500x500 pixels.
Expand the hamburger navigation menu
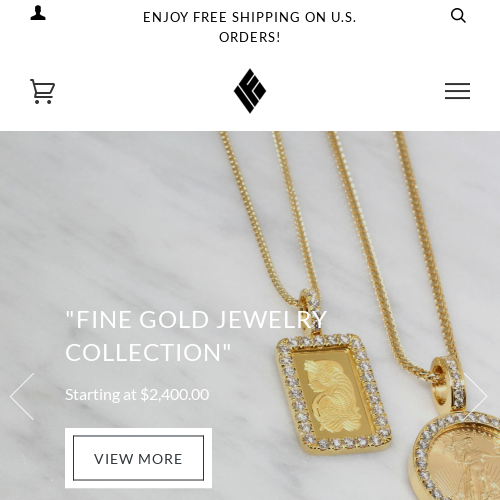(457, 91)
